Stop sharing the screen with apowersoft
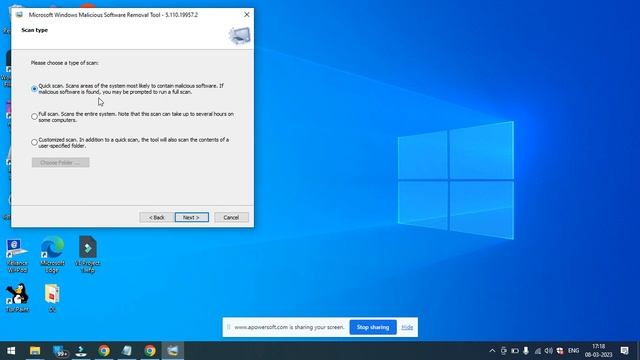 pyautogui.click(x=373, y=327)
